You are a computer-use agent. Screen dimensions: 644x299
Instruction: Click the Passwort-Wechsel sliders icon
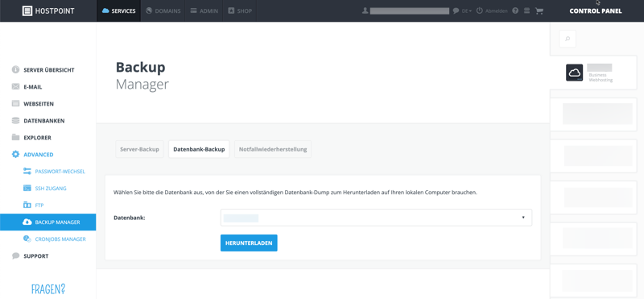(27, 171)
